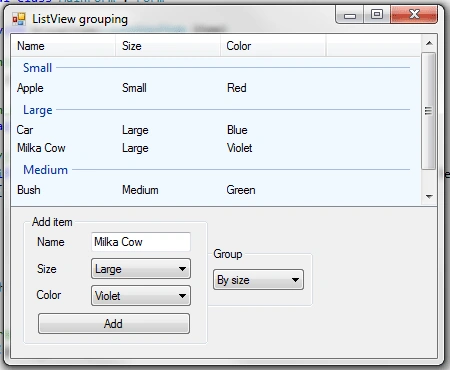
Task: Maximize the ListView grouping window
Action: (x=377, y=15)
